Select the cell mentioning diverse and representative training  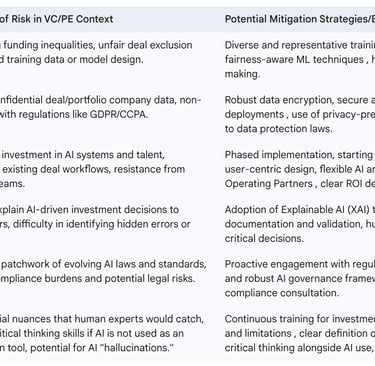click(300, 59)
